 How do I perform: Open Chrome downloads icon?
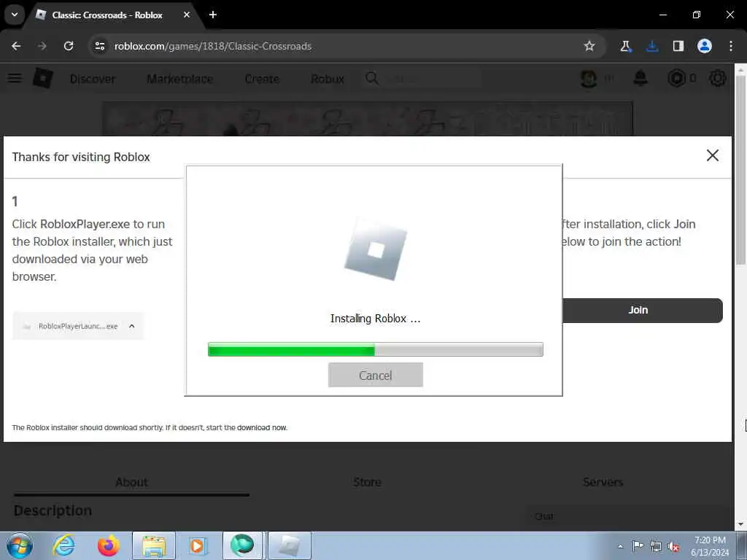(x=652, y=46)
